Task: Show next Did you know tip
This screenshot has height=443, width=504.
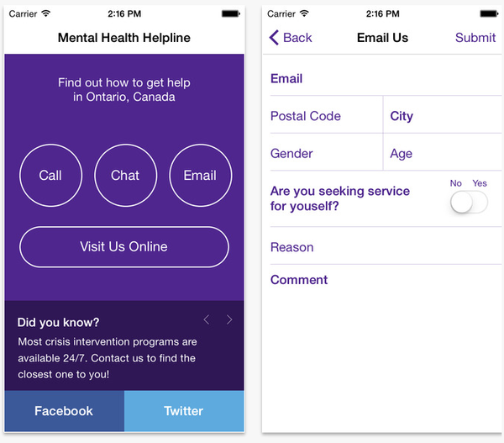Action: point(229,319)
